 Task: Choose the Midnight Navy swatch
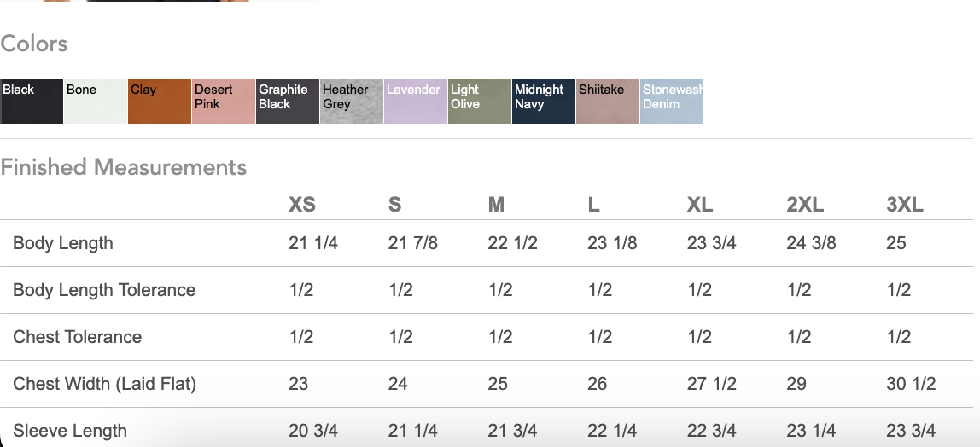coord(544,102)
